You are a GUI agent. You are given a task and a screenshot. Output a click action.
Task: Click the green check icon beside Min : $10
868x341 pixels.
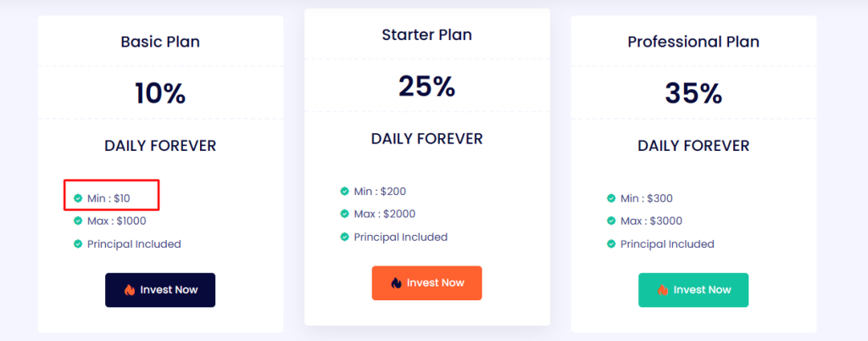[x=78, y=198]
